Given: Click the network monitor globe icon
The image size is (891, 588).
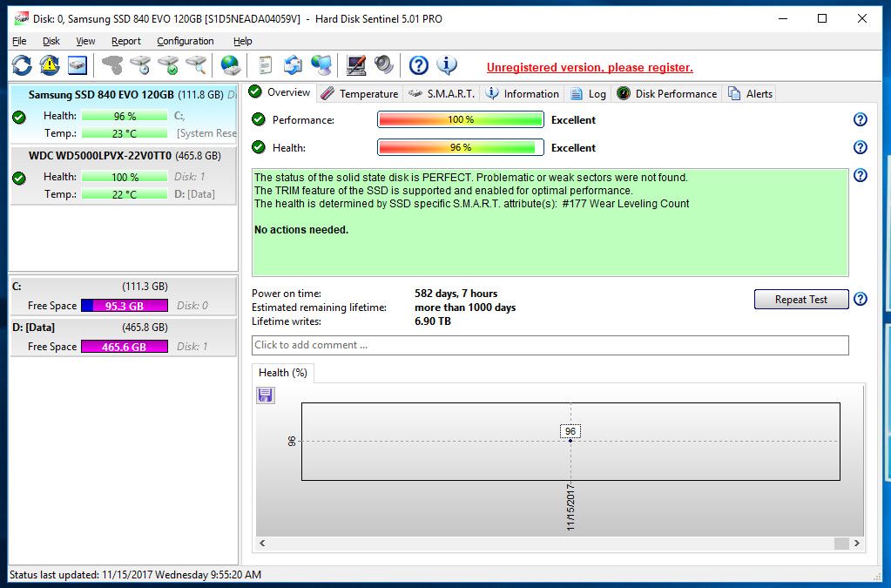Looking at the screenshot, I should pyautogui.click(x=321, y=65).
